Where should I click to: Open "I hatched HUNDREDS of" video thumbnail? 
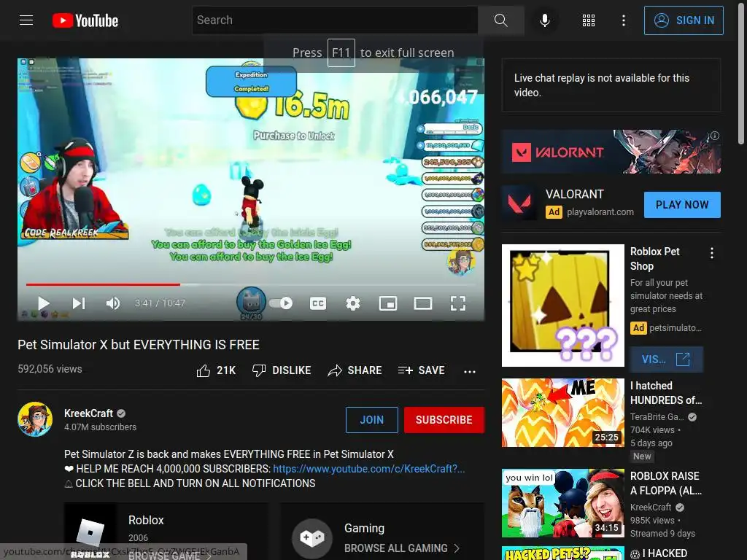coord(562,413)
